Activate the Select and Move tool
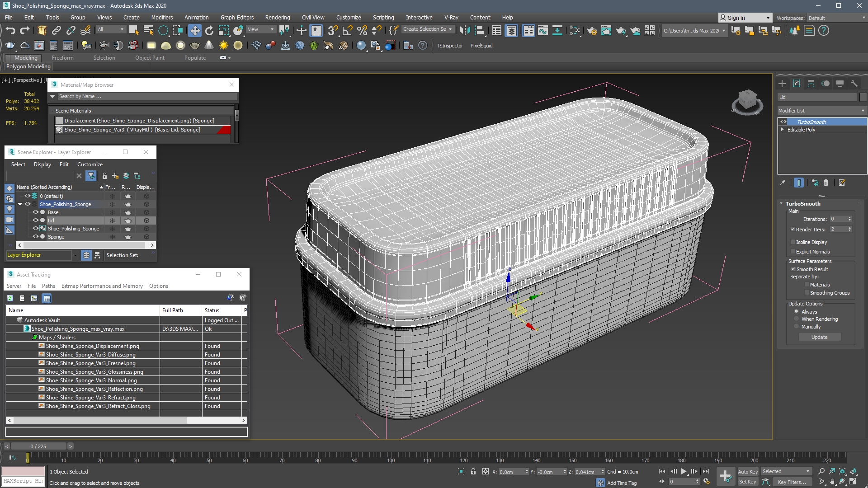868x488 pixels. pos(195,30)
